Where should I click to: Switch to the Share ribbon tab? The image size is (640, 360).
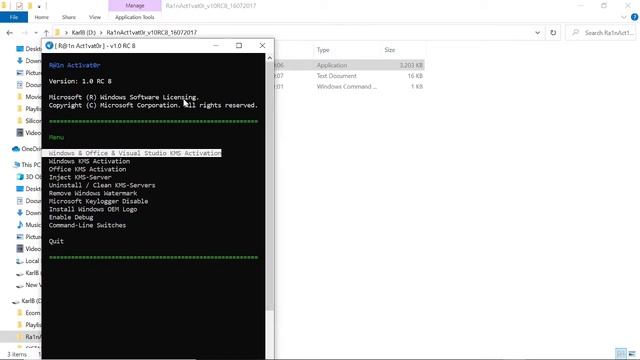click(69, 17)
